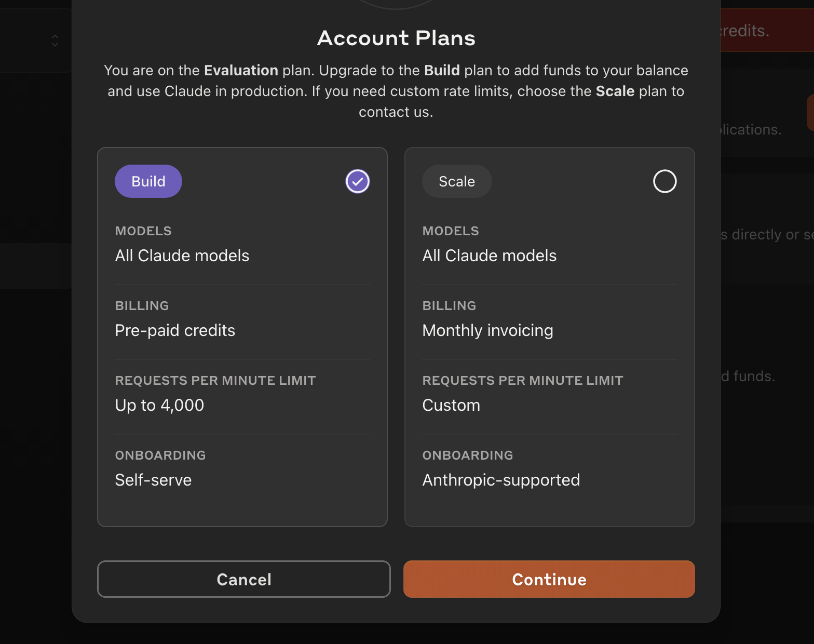Click highlighted sidebar row behind dialog
This screenshot has height=644, width=814.
(x=35, y=265)
